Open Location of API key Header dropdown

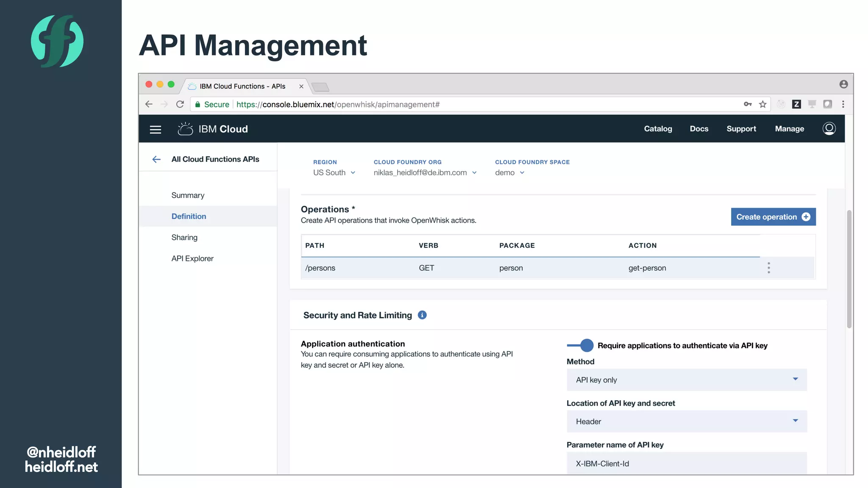tap(687, 421)
